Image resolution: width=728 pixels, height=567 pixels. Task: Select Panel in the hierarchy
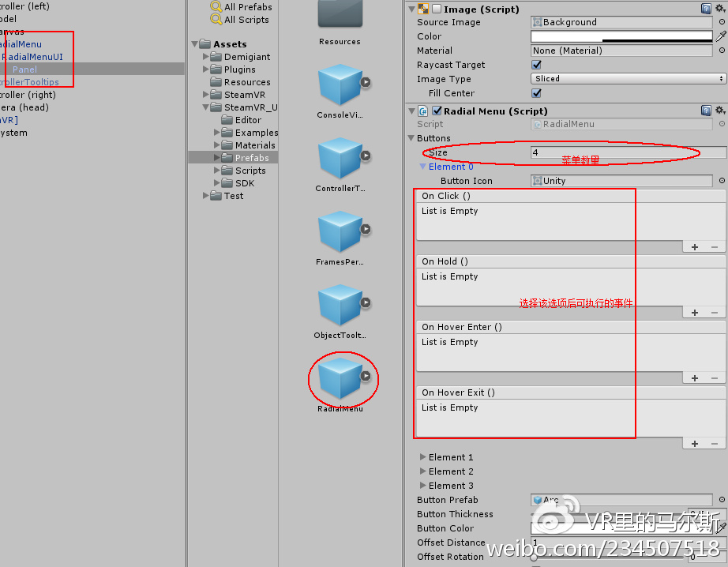pos(24,69)
